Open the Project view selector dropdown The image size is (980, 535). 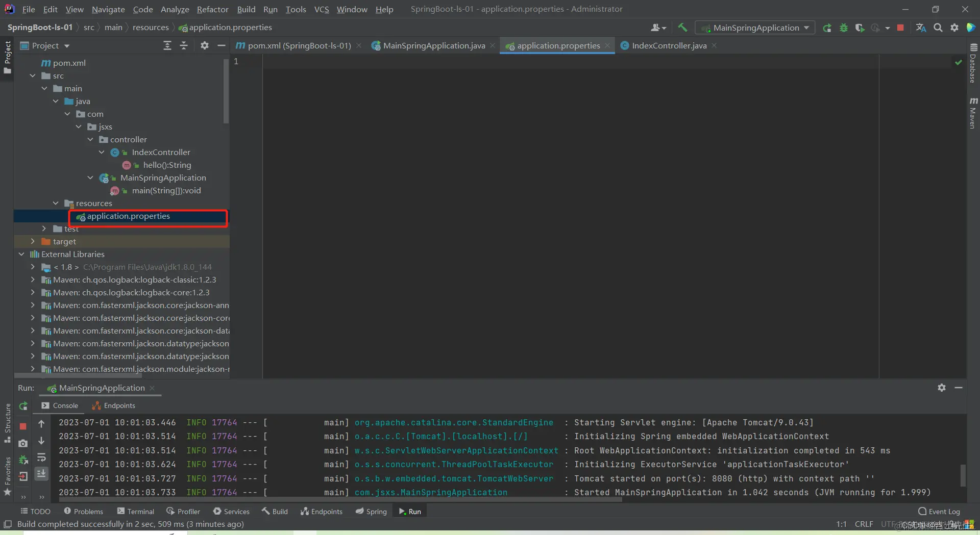[x=45, y=46]
